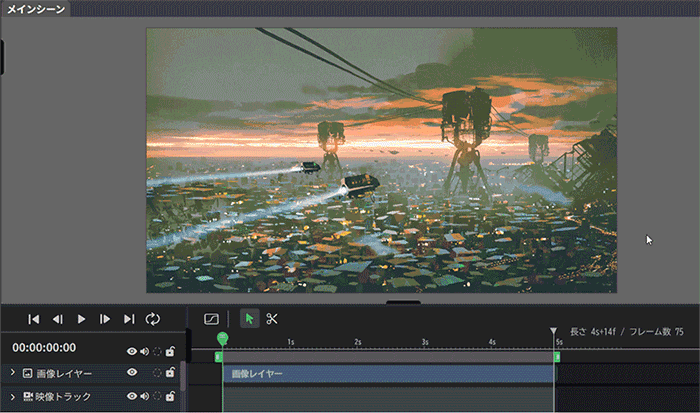Click the 2s mark on the time ruler
Viewport: 700px width, 413px height.
click(358, 342)
